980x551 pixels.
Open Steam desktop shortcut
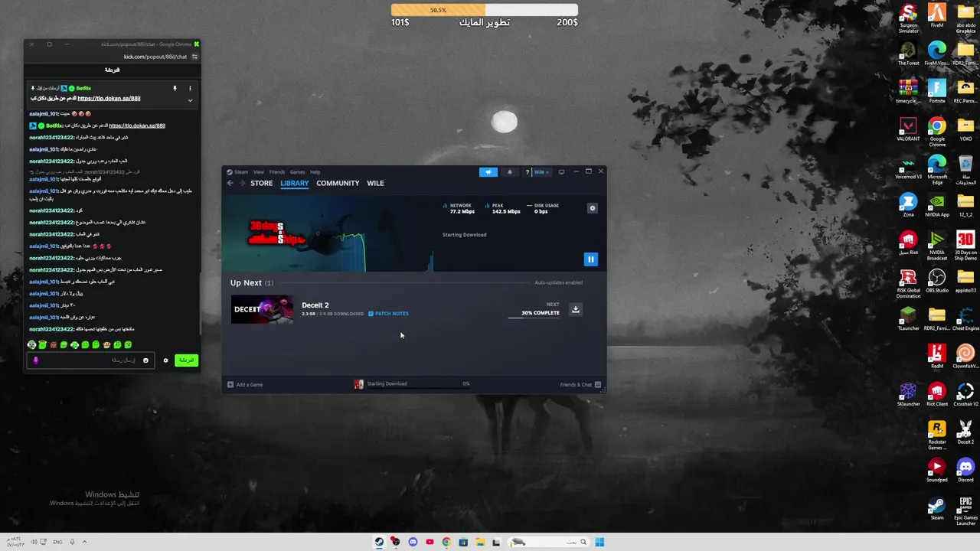tap(937, 509)
